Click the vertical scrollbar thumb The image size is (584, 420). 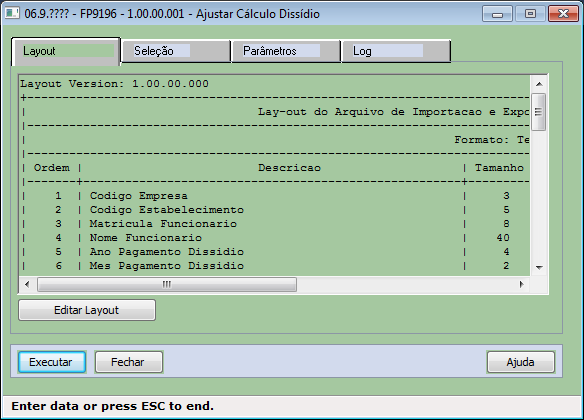click(539, 112)
